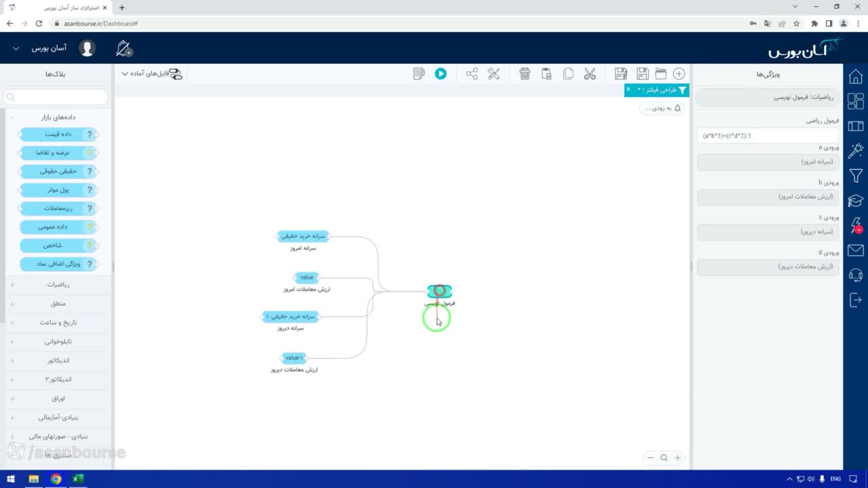The height and width of the screenshot is (488, 868).
Task: Toggle the muted bell notification icon
Action: tap(123, 49)
